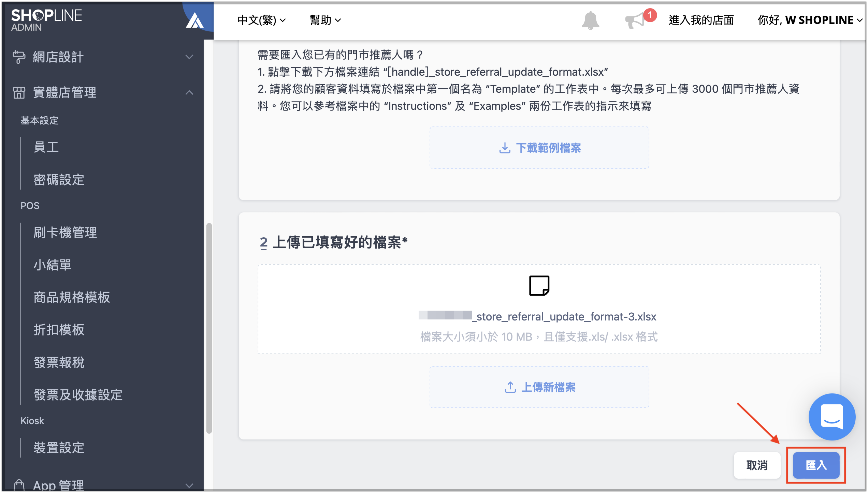The height and width of the screenshot is (493, 868).
Task: Open the 員工 sidebar item
Action: point(46,147)
